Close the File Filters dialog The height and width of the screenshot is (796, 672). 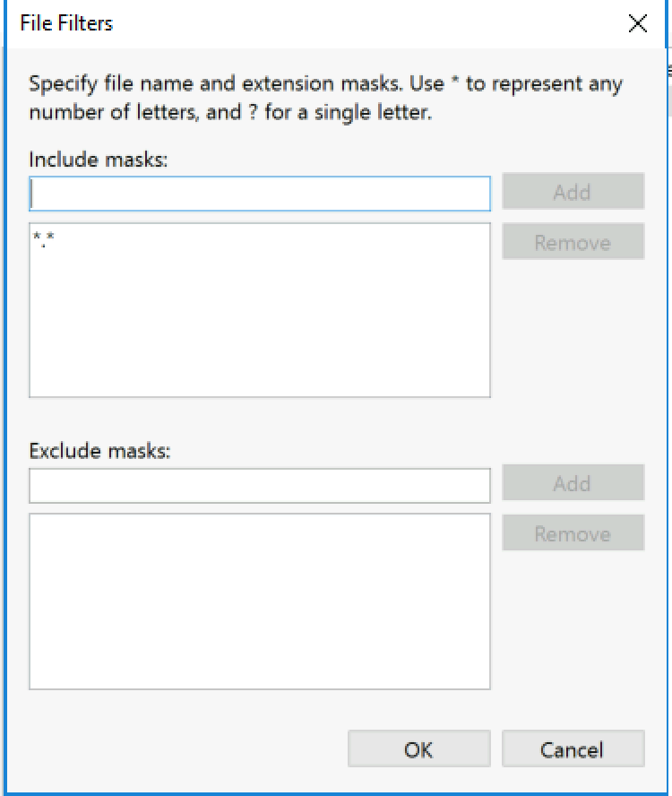637,23
